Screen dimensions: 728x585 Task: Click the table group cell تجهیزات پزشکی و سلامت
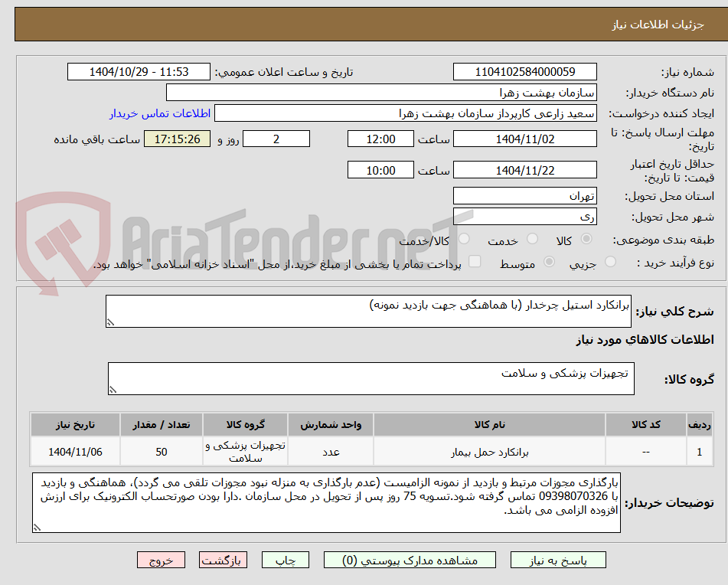click(245, 452)
